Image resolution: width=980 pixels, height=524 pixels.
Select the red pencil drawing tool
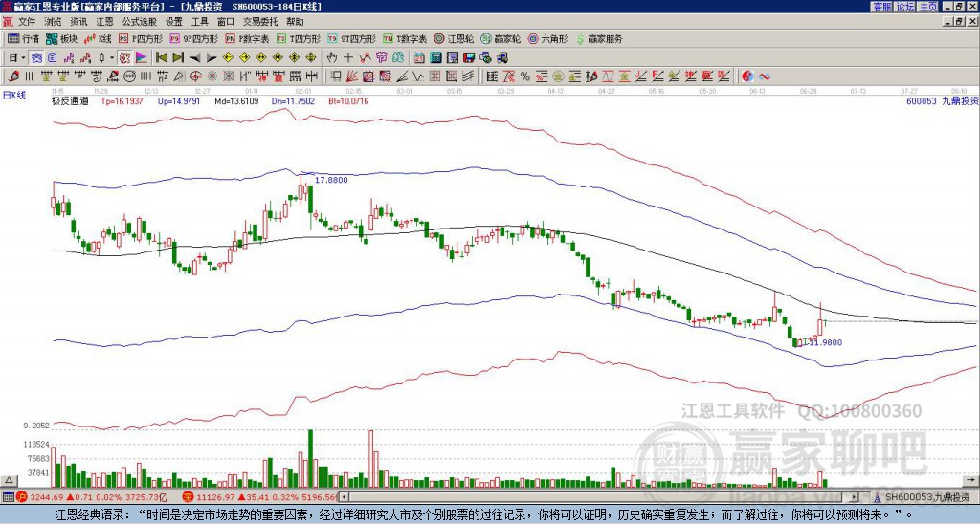pos(13,76)
